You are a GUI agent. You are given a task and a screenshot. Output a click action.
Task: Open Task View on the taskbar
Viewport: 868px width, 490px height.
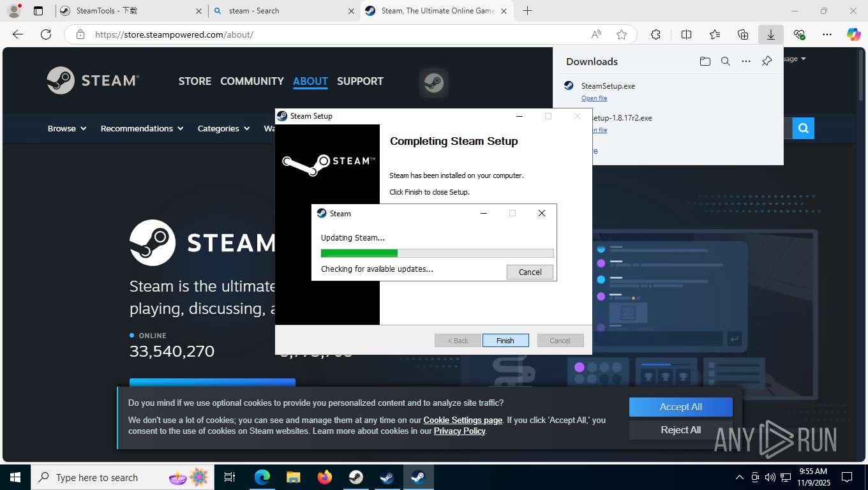(x=230, y=477)
